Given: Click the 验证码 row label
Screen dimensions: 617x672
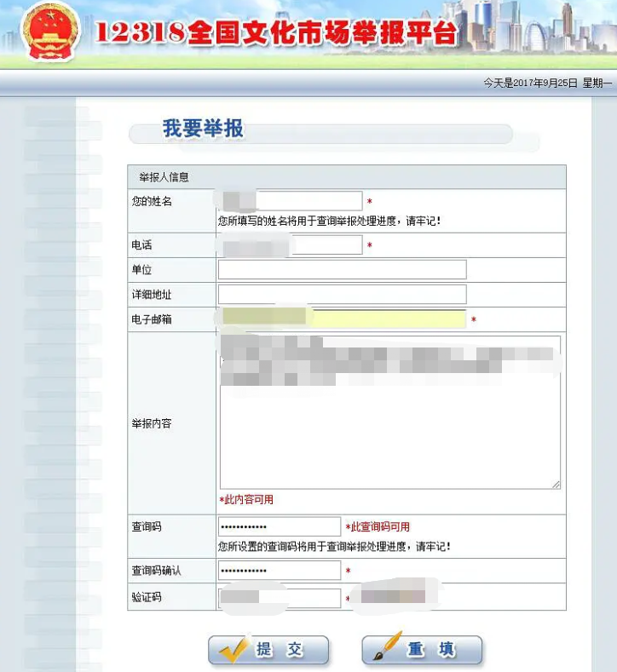Looking at the screenshot, I should point(147,596).
